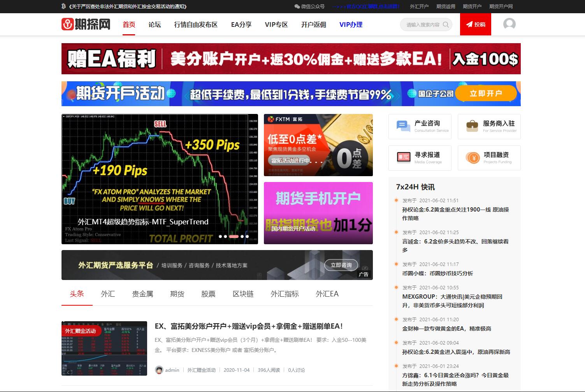Click the 寻求报道 news icon

pyautogui.click(x=404, y=157)
